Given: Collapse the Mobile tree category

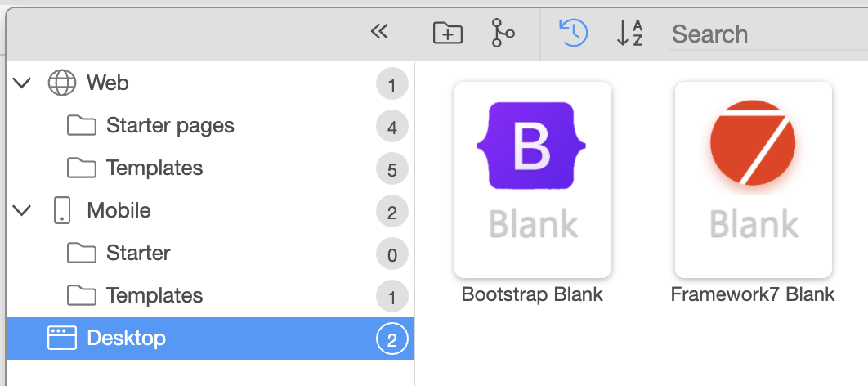Looking at the screenshot, I should tap(21, 211).
